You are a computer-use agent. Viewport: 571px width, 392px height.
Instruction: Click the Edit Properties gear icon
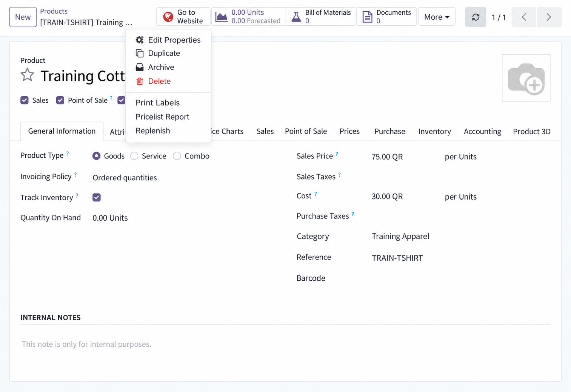[140, 40]
